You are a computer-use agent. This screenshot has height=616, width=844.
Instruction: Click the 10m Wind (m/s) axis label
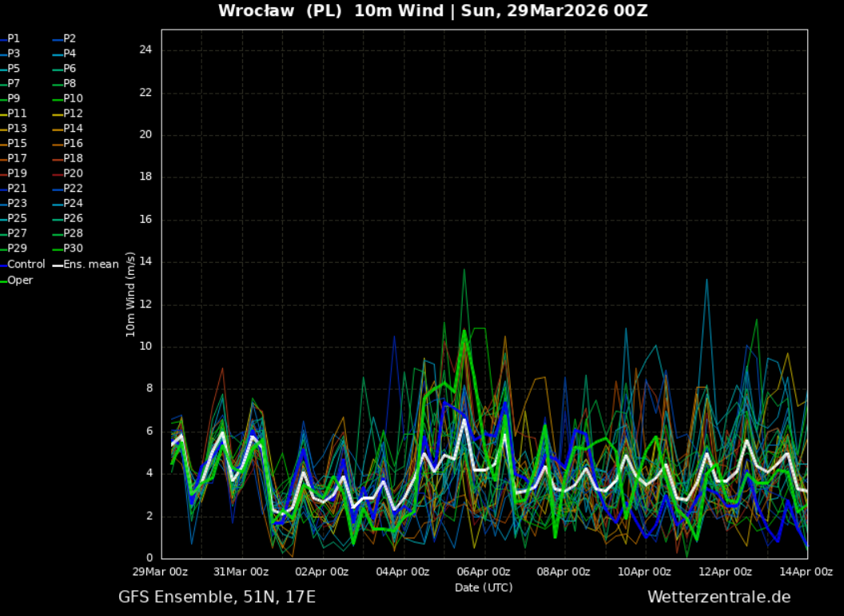(131, 294)
